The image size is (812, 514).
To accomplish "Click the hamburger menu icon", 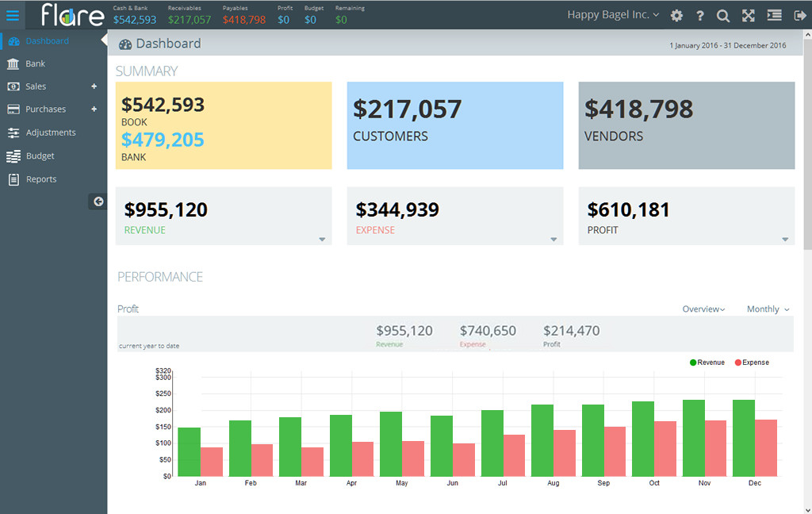I will click(x=13, y=15).
